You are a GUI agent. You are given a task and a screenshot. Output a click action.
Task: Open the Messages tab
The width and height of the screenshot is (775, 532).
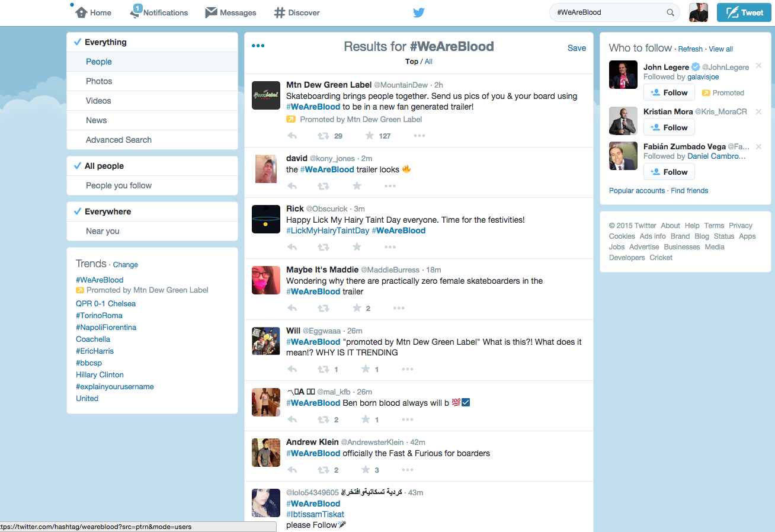230,12
